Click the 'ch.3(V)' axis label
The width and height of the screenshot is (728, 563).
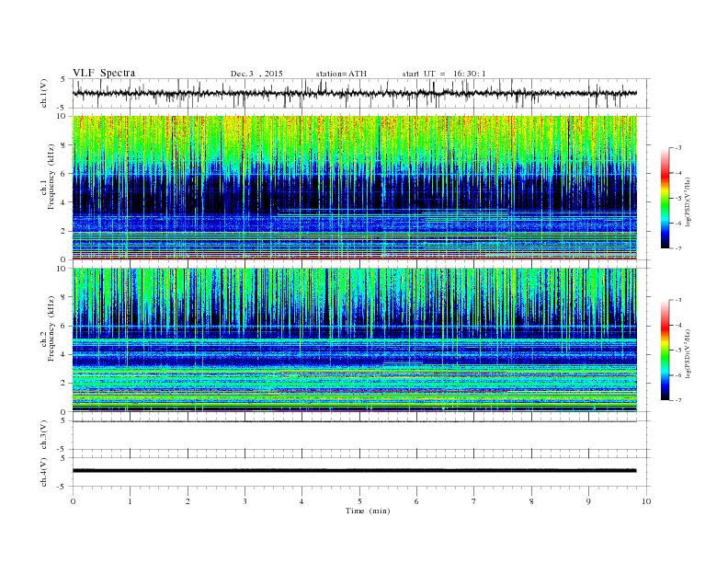click(x=44, y=434)
